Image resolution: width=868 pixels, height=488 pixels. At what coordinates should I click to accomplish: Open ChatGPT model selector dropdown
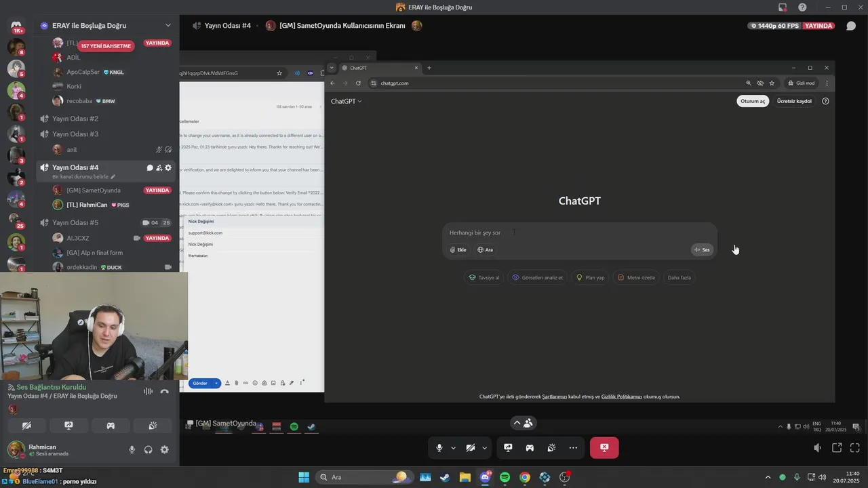click(x=346, y=101)
